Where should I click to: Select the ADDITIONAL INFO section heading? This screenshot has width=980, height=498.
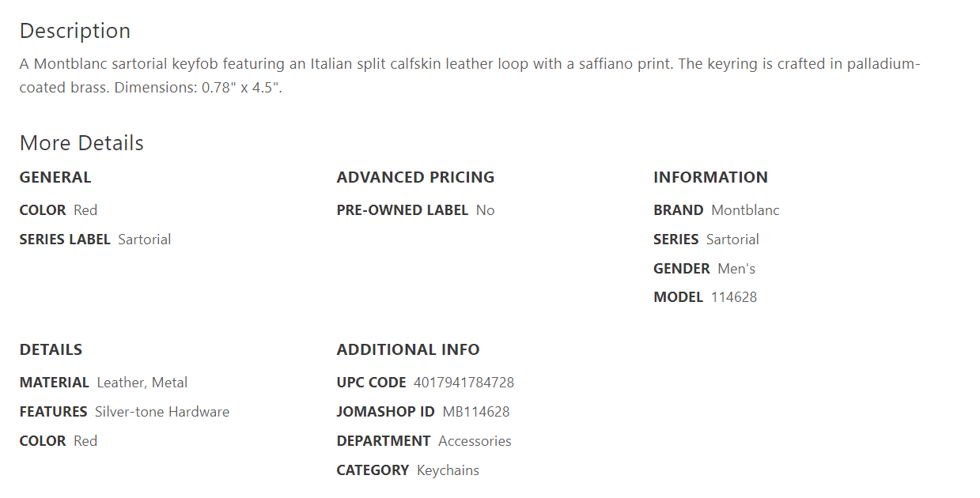[408, 349]
